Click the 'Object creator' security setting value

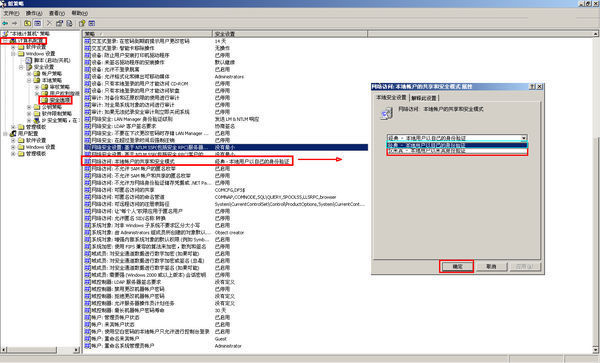coord(229,233)
